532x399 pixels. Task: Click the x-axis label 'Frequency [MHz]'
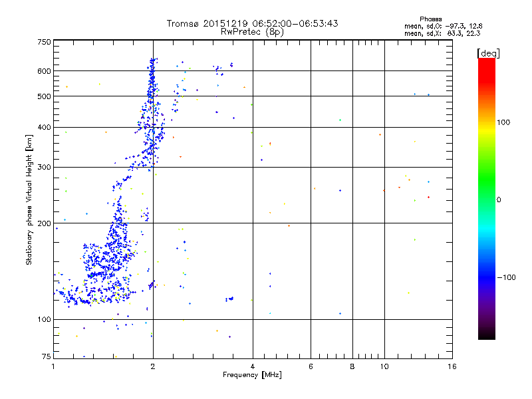(x=252, y=375)
